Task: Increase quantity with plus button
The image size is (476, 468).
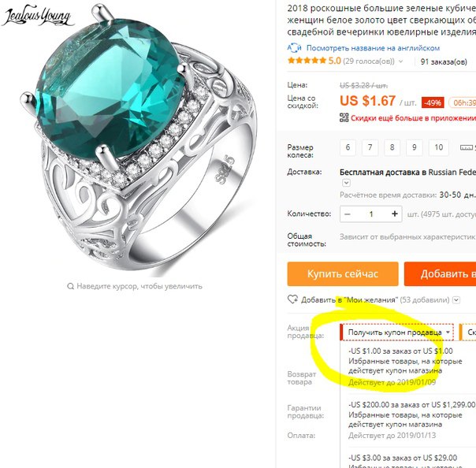Action: 395,214
